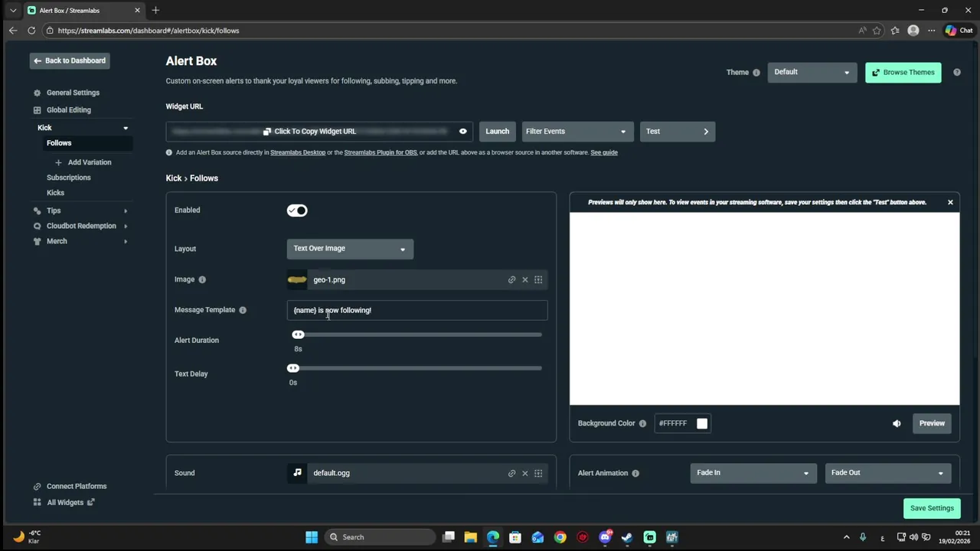The height and width of the screenshot is (551, 980).
Task: Click the help question mark icon
Action: pyautogui.click(x=957, y=72)
